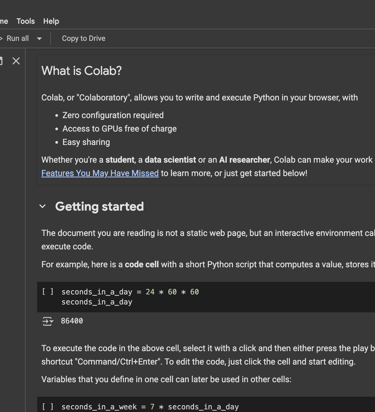
Task: Click the seconds_in_a_week = 7 code line
Action: 150,407
